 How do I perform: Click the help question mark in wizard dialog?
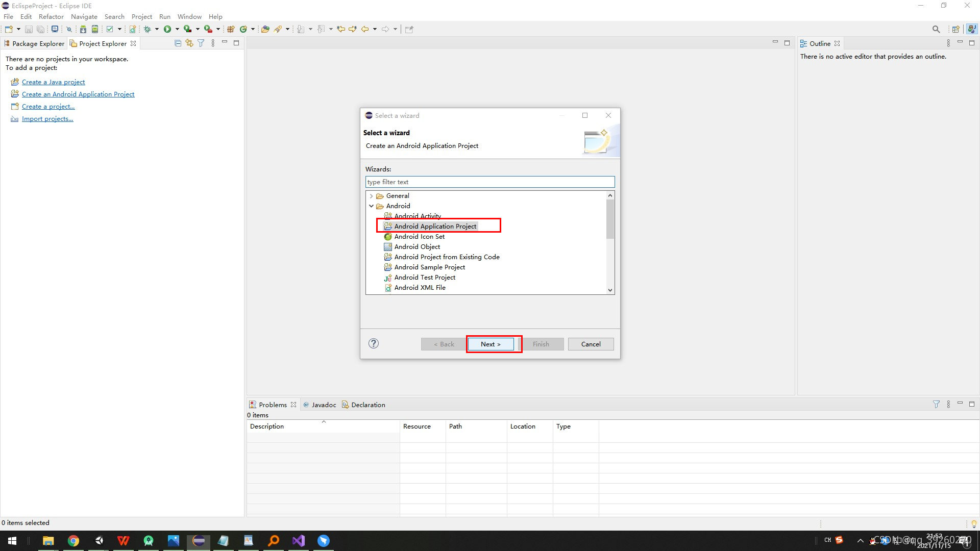374,343
